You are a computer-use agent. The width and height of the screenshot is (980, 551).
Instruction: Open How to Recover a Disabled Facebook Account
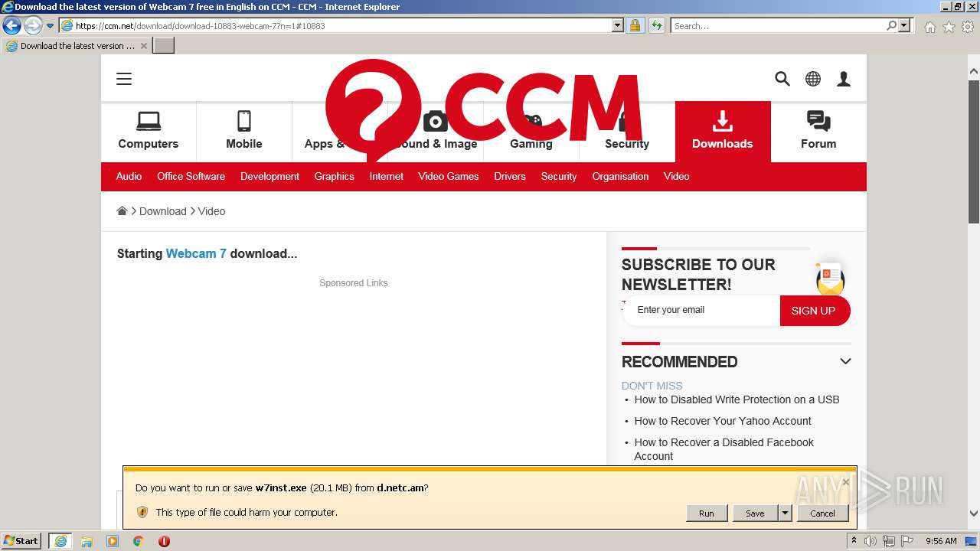724,449
